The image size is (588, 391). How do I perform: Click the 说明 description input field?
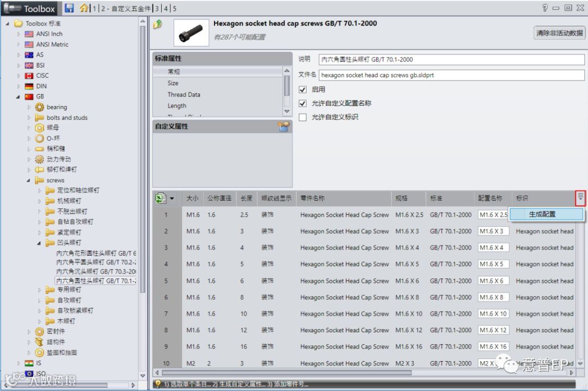coord(451,60)
